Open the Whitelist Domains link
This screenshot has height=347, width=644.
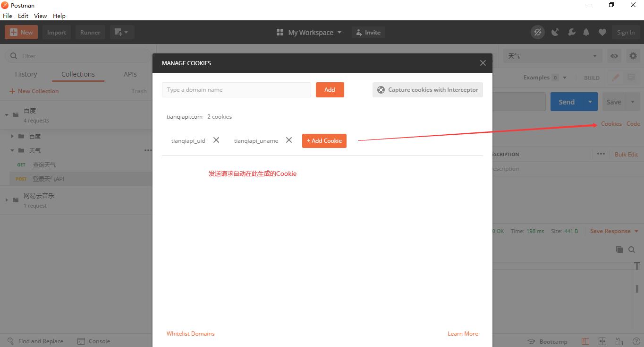(190, 333)
